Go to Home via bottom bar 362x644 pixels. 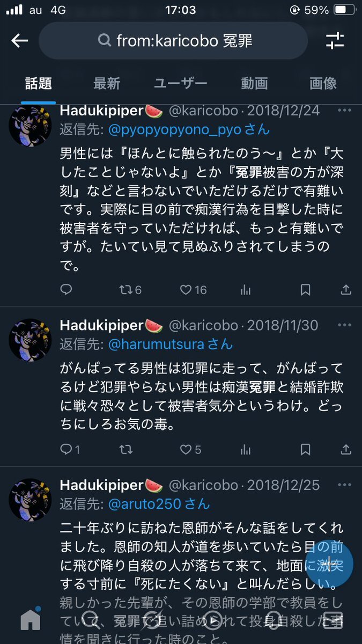tap(31, 619)
